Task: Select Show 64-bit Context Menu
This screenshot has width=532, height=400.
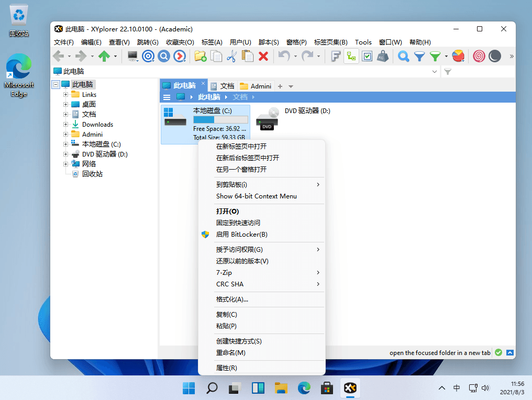Action: 262,196
